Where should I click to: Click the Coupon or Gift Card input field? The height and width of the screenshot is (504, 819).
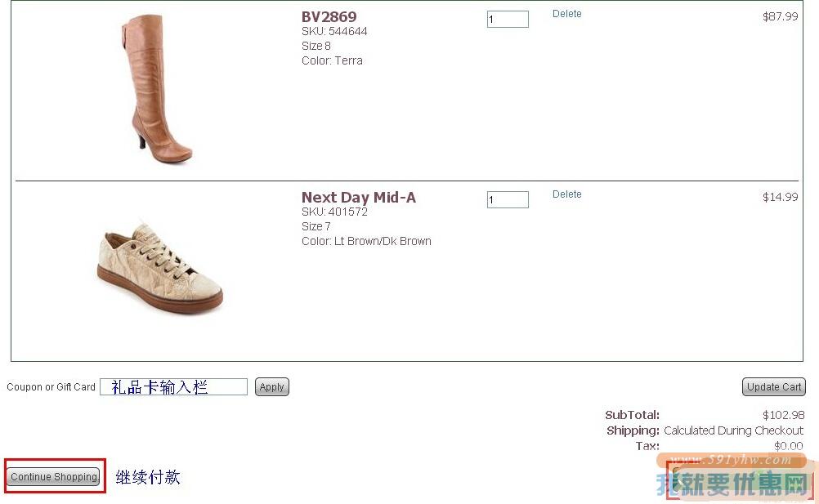173,387
